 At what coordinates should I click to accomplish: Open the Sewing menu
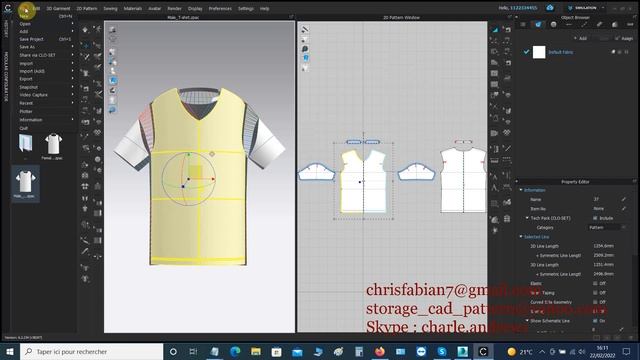[x=110, y=8]
